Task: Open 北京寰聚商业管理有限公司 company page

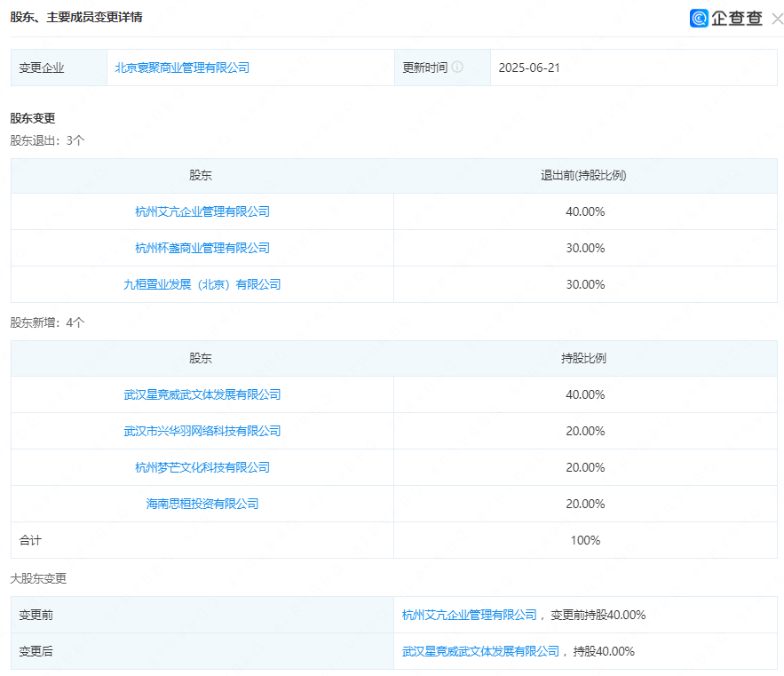Action: pos(182,67)
